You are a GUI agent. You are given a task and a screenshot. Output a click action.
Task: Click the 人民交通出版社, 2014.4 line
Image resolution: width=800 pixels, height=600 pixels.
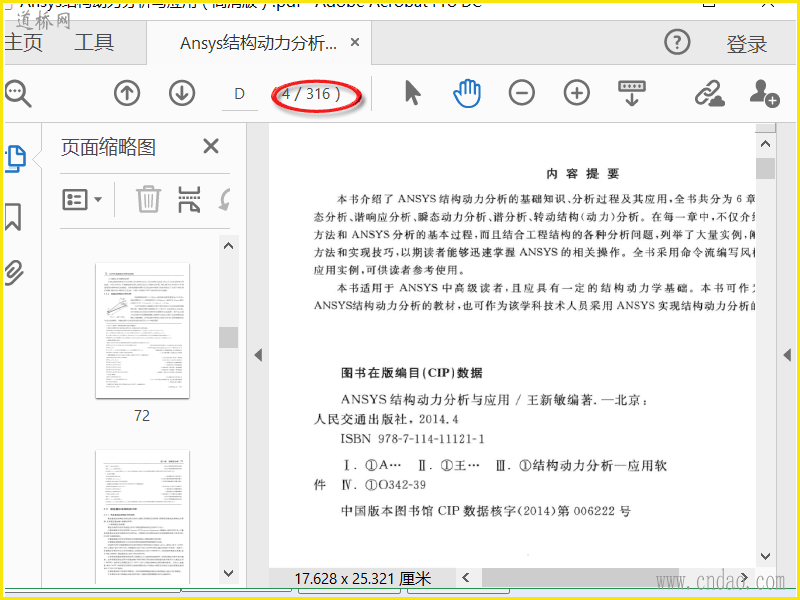[x=386, y=419]
